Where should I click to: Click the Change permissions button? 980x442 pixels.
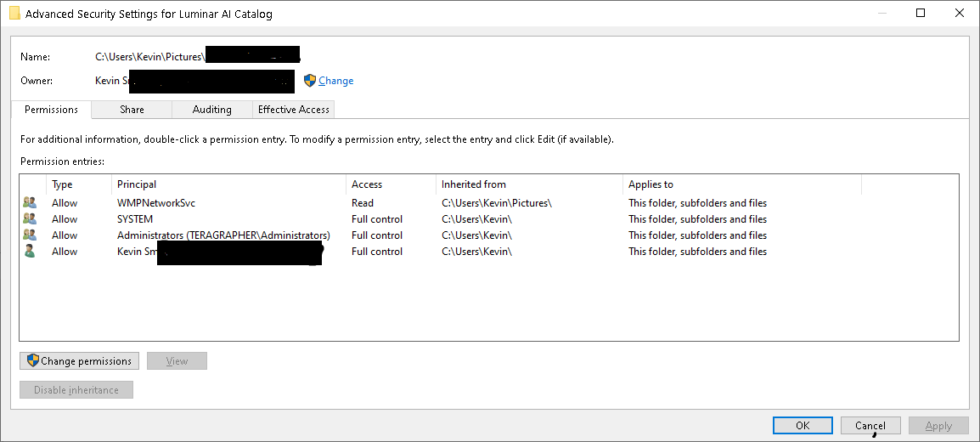click(x=79, y=360)
